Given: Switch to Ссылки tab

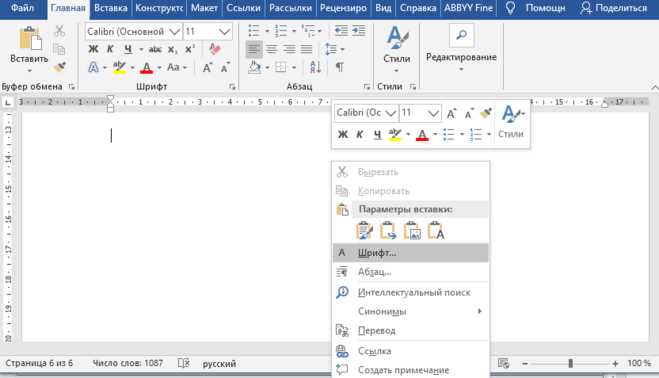Looking at the screenshot, I should pyautogui.click(x=243, y=8).
